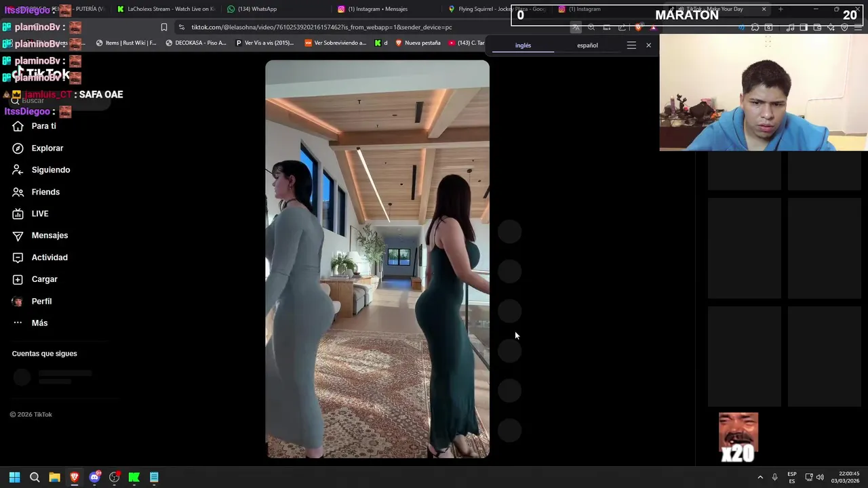
Task: Open the Brave Wallet icon
Action: [x=817, y=27]
